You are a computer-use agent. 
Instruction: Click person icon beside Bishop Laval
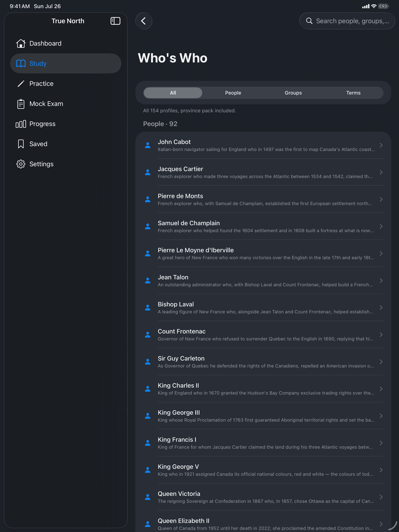[148, 308]
